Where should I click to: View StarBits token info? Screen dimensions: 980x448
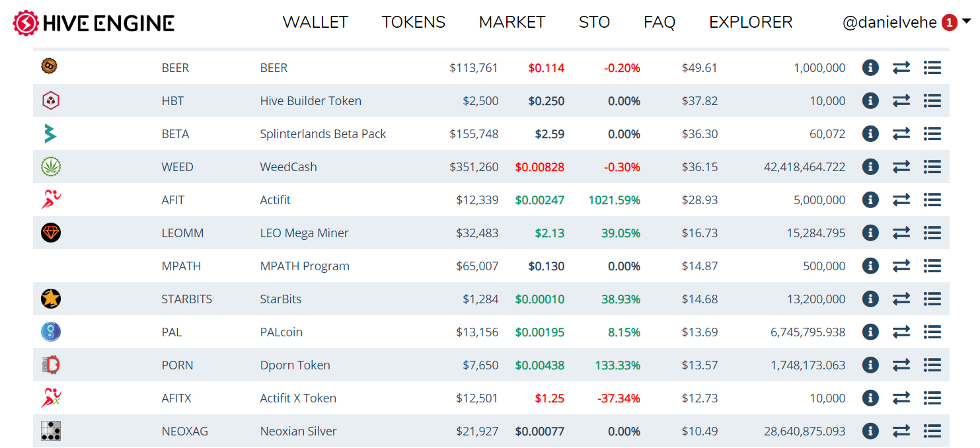(870, 299)
